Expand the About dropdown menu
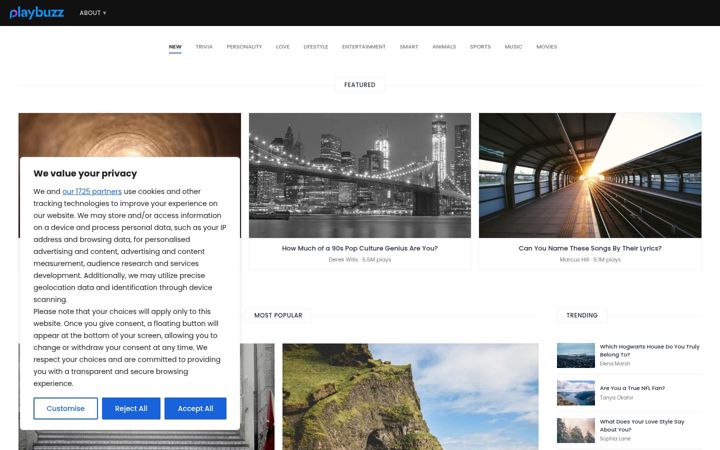 93,13
